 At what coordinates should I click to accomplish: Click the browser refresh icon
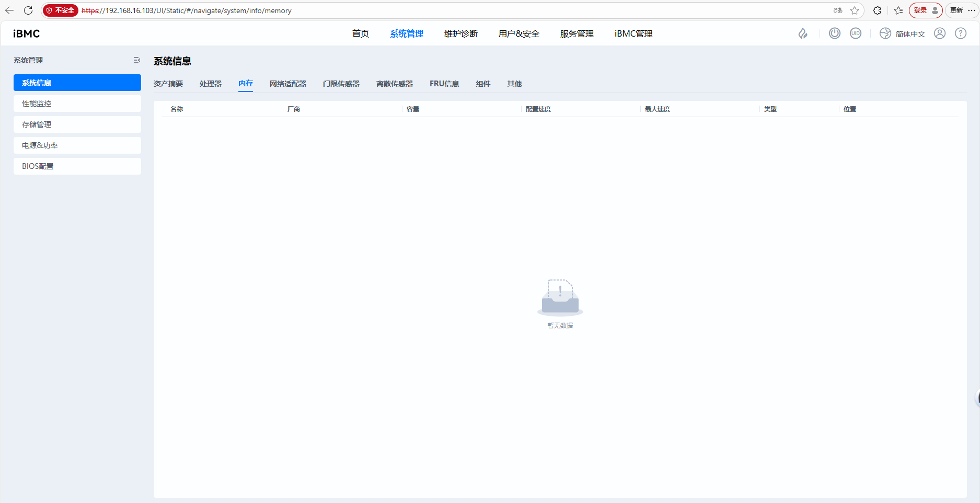point(28,10)
